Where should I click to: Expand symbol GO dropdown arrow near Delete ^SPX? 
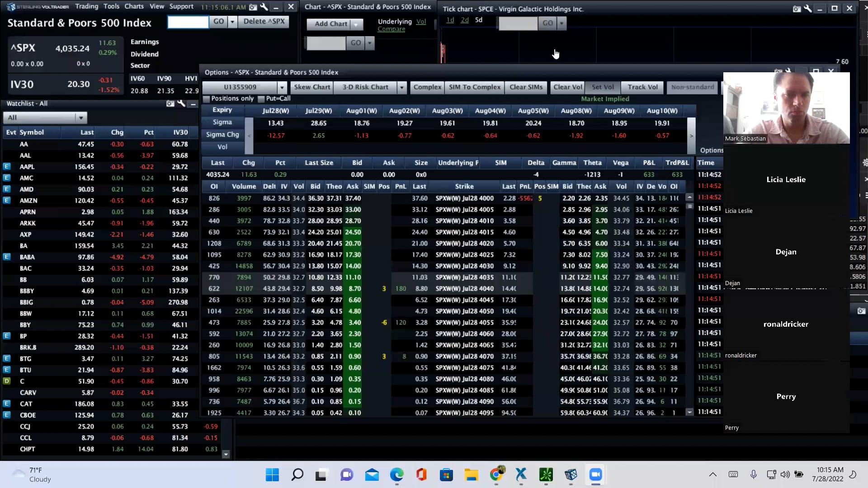coord(232,22)
